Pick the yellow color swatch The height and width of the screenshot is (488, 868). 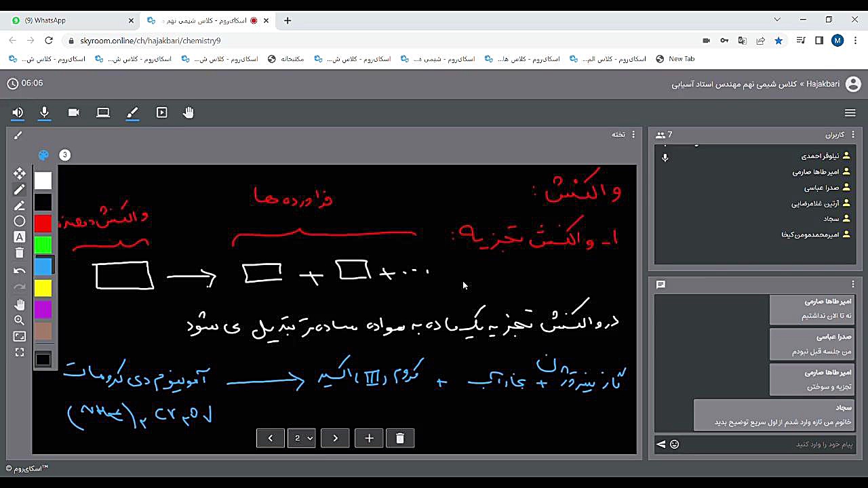43,288
